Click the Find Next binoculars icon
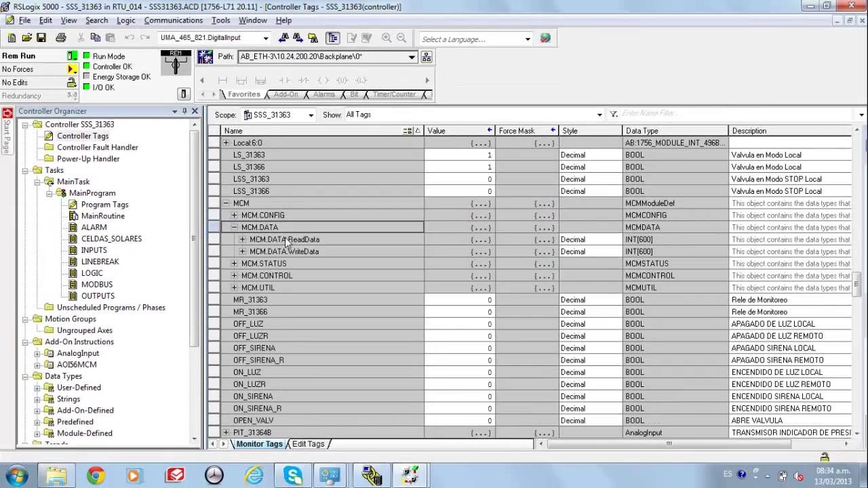This screenshot has height=488, width=868. 298,38
